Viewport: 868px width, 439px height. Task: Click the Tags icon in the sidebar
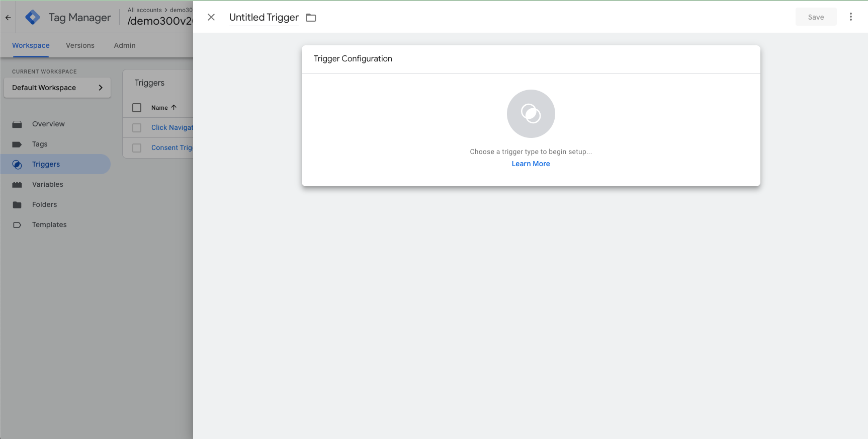(x=17, y=144)
